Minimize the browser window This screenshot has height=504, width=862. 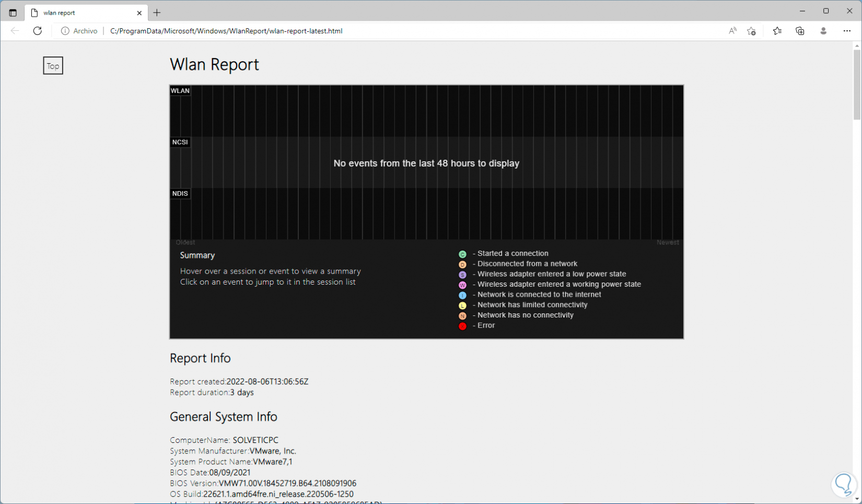coord(802,11)
